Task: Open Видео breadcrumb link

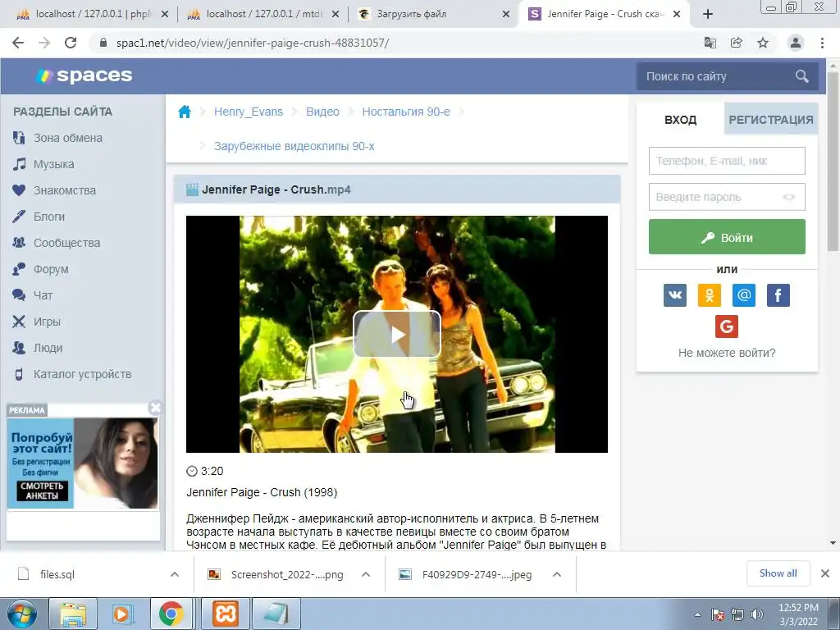Action: 322,112
